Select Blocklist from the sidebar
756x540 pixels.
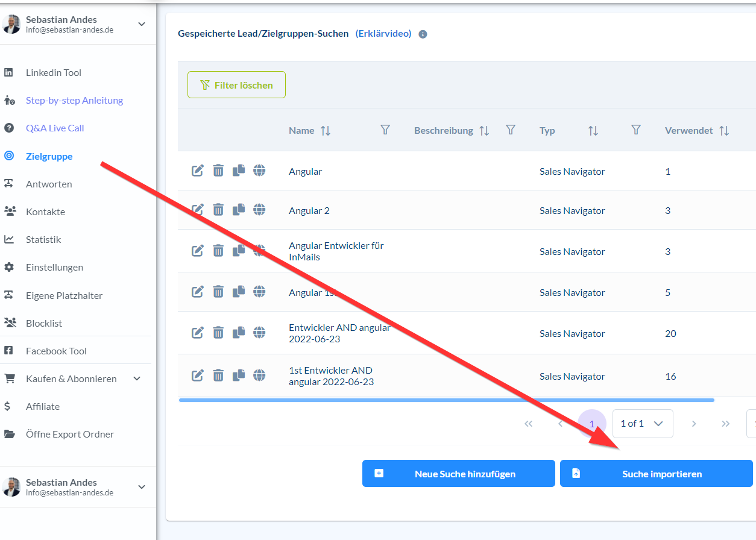(x=44, y=323)
